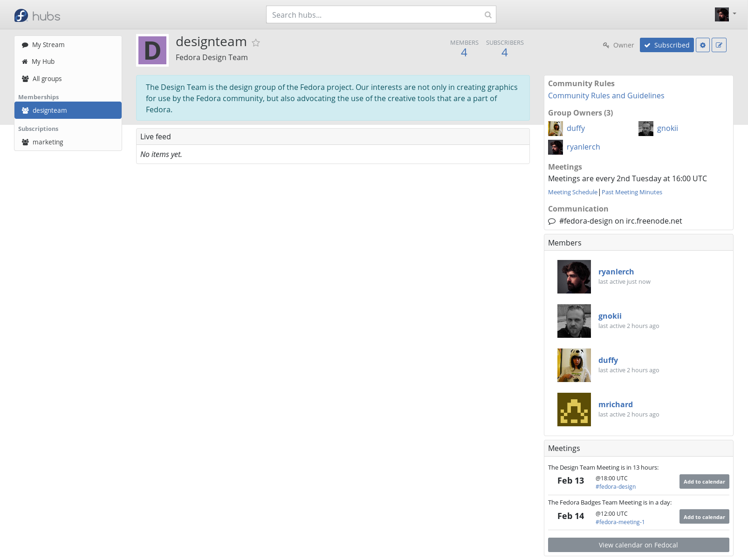Go to My Hub in sidebar

click(68, 61)
